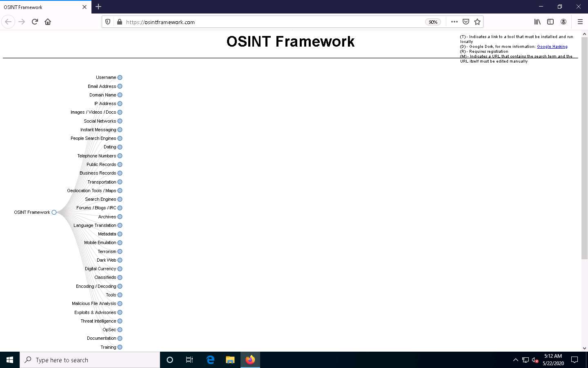The width and height of the screenshot is (588, 368).
Task: Open the Malicious File Analysis node
Action: coord(120,303)
